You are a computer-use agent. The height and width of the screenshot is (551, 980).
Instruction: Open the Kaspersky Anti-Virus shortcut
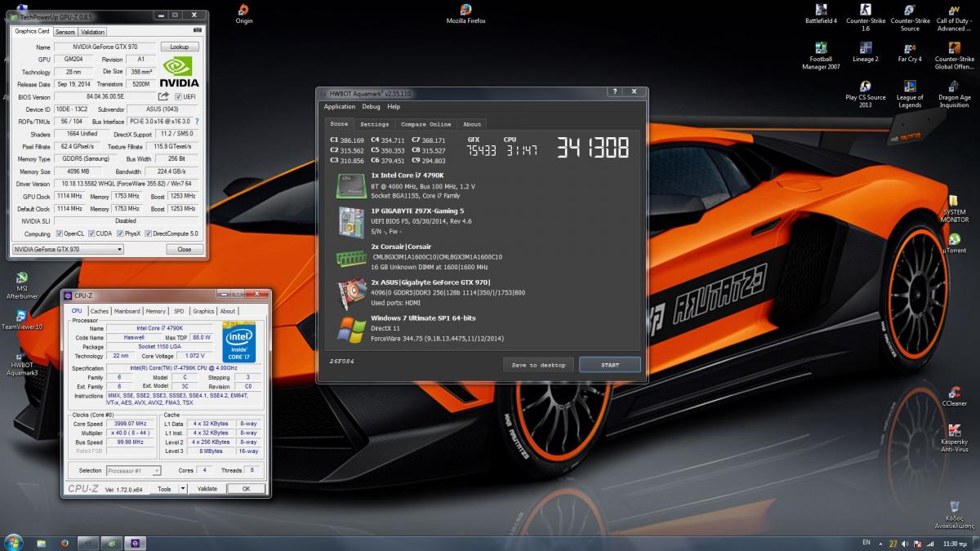954,438
